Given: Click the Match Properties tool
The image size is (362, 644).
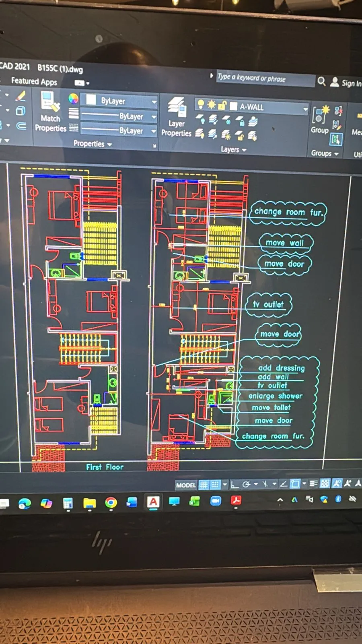Looking at the screenshot, I should (50, 112).
